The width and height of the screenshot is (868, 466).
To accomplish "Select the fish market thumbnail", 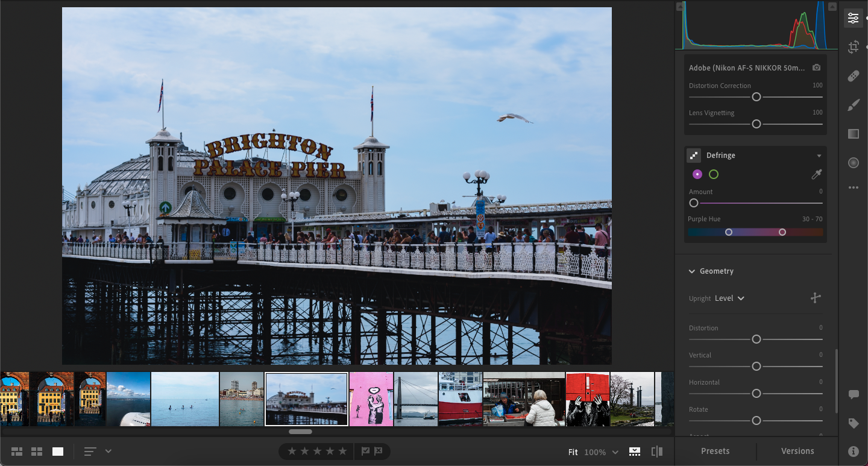I will pos(524,399).
